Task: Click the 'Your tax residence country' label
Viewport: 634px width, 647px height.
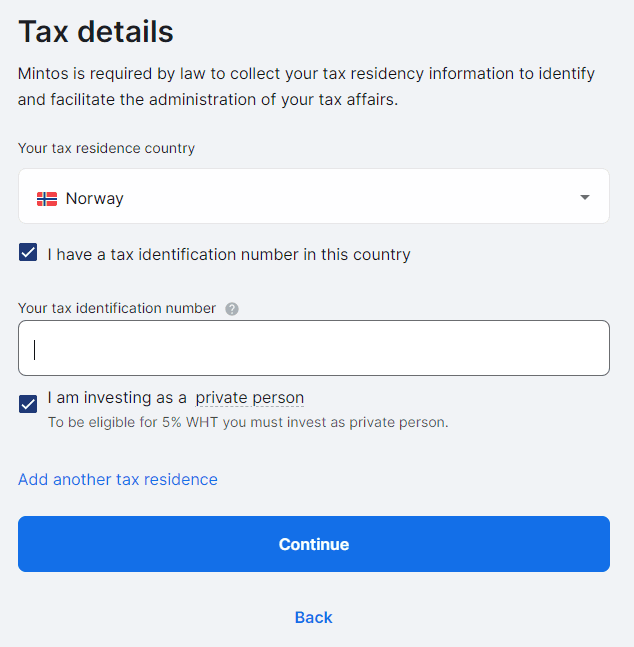Action: 106,148
